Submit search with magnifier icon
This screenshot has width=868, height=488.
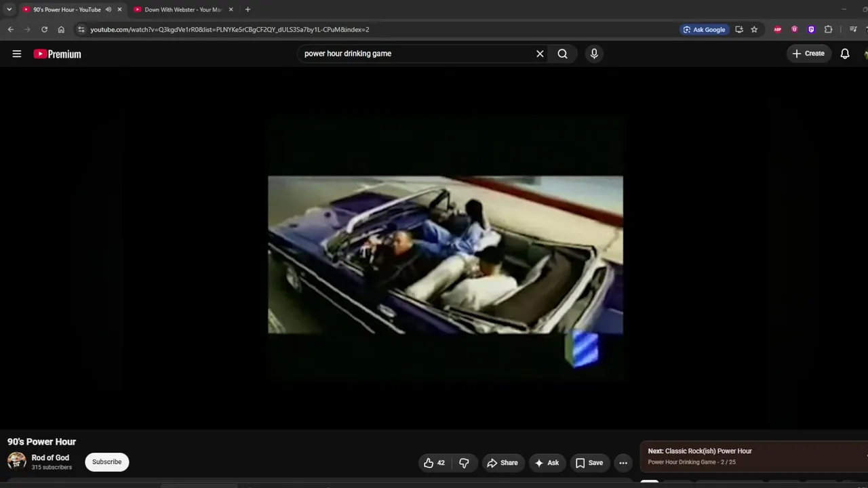pos(562,54)
